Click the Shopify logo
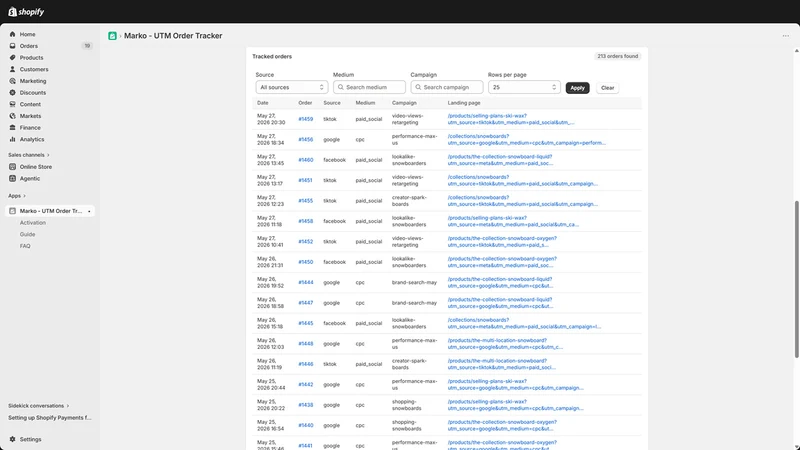The width and height of the screenshot is (800, 450). (x=26, y=11)
